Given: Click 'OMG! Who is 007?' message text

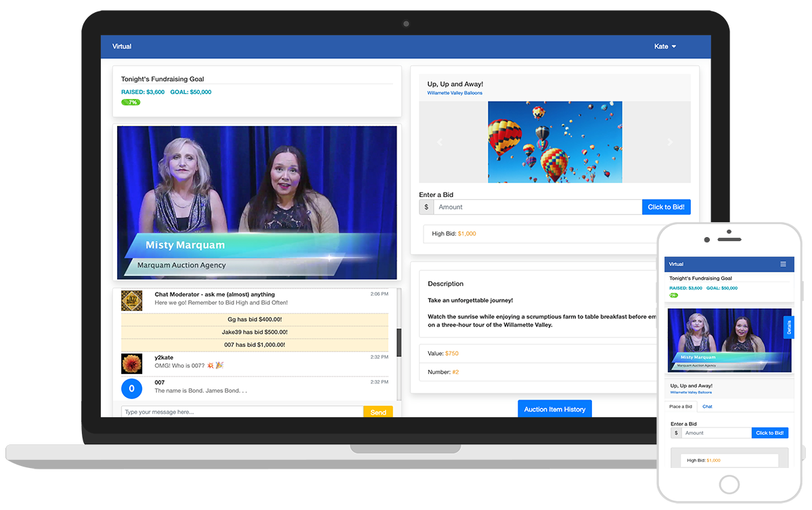Looking at the screenshot, I should point(189,365).
